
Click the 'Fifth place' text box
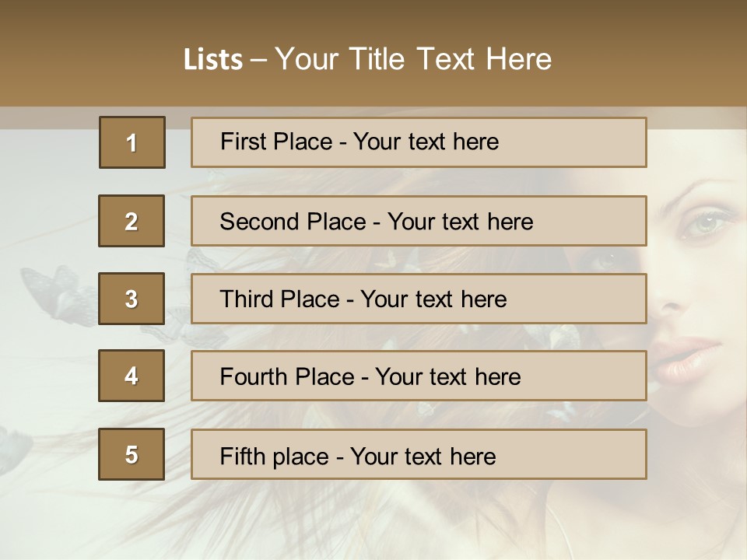419,454
